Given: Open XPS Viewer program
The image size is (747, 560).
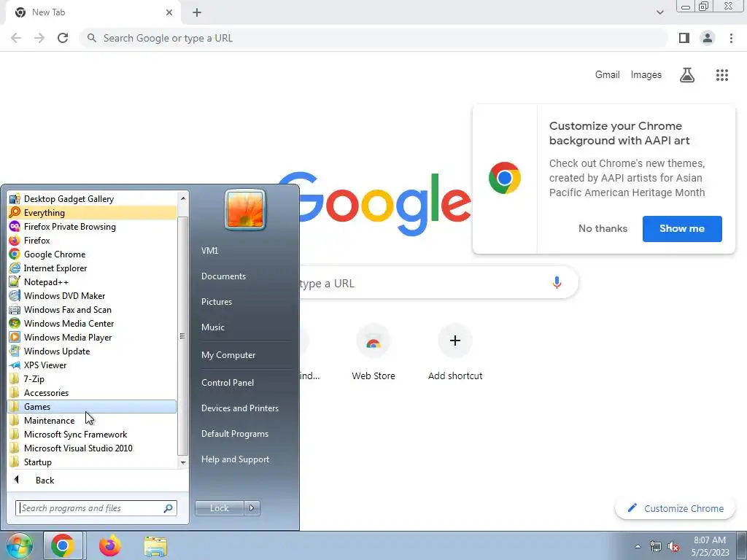Looking at the screenshot, I should point(93,365).
